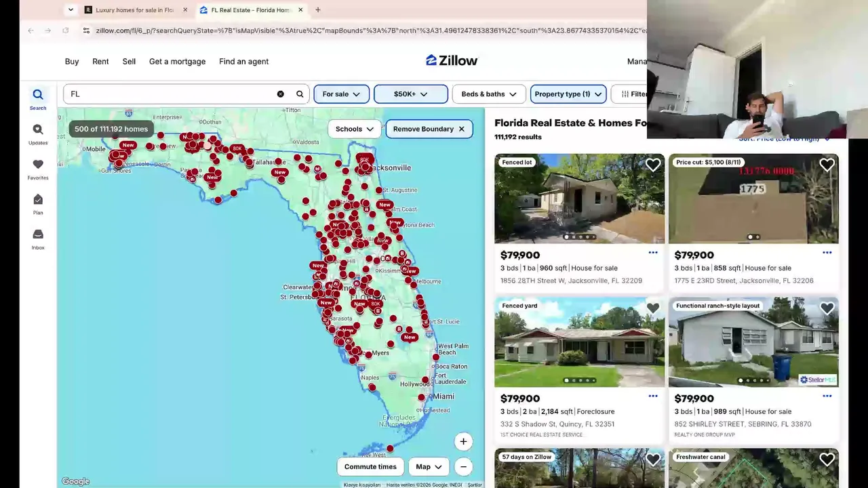Click the 'Fenced yard' photo badge
868x488 pixels.
coord(519,306)
